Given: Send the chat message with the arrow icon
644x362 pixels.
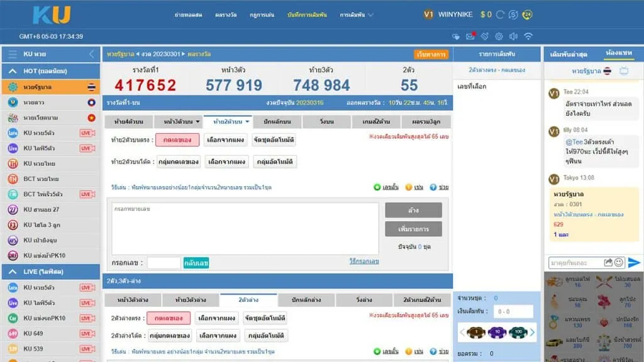Looking at the screenshot, I should pyautogui.click(x=634, y=262).
